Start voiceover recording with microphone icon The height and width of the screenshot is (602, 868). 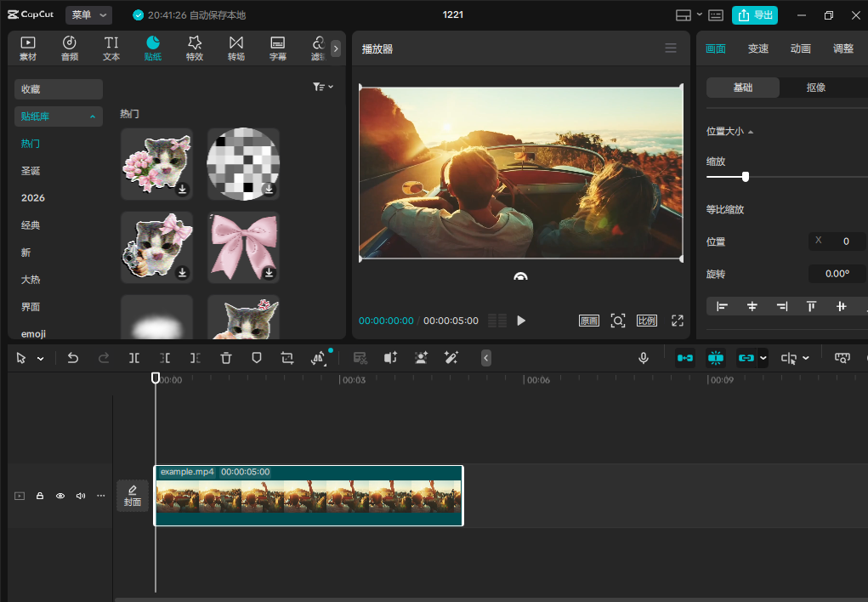point(644,358)
